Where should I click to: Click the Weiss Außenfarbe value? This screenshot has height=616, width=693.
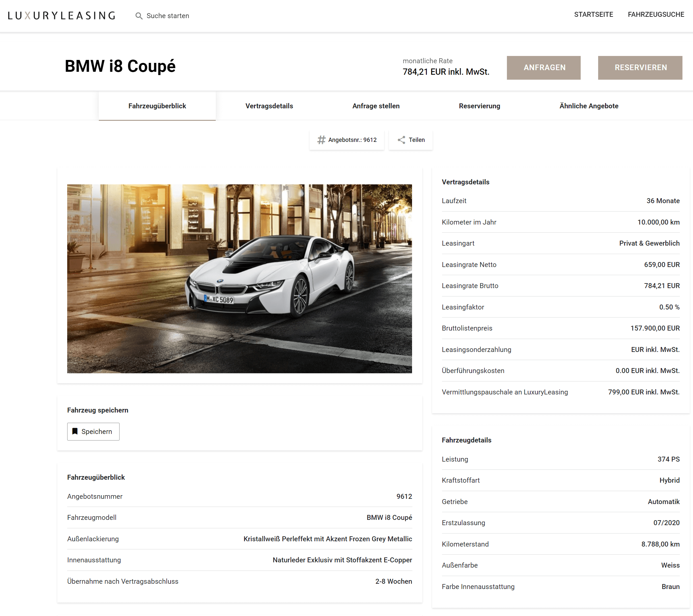(670, 565)
